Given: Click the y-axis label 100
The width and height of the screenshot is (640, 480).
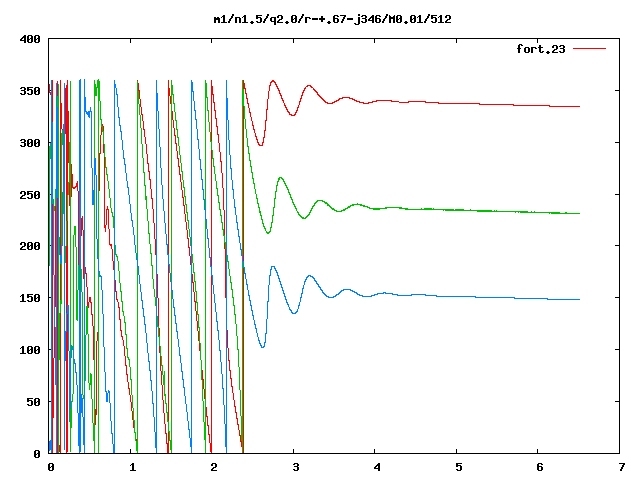Looking at the screenshot, I should [x=30, y=350].
